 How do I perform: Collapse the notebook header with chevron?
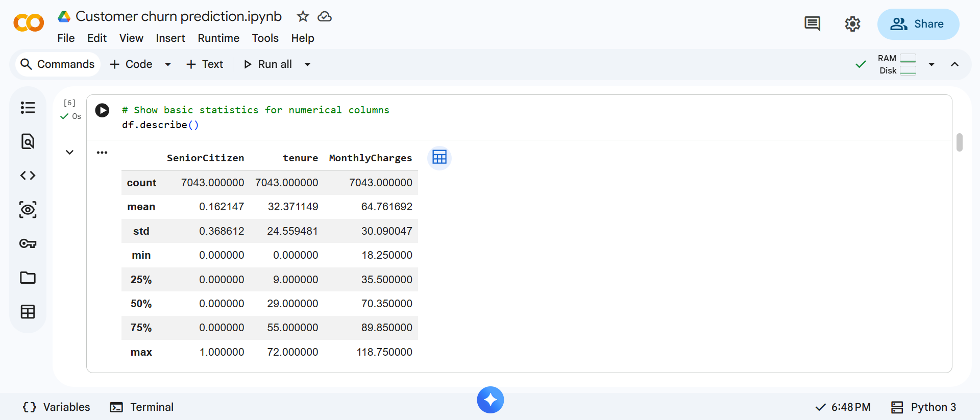coord(954,64)
